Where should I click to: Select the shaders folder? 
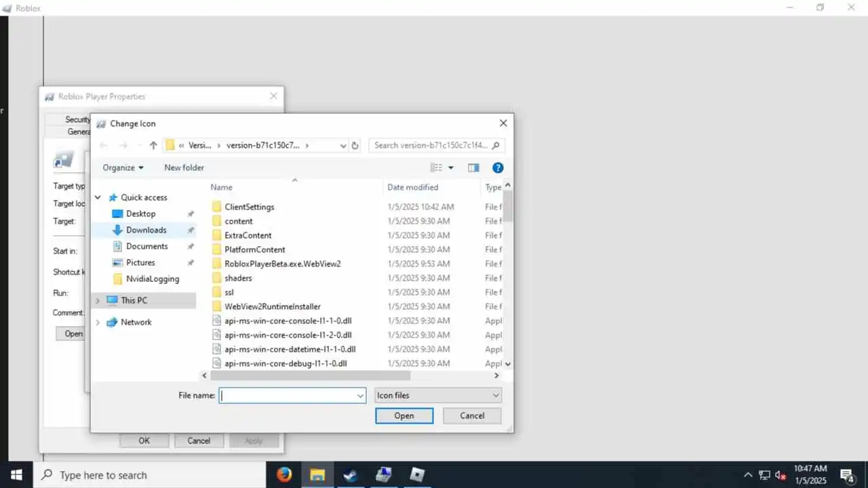[x=238, y=278]
